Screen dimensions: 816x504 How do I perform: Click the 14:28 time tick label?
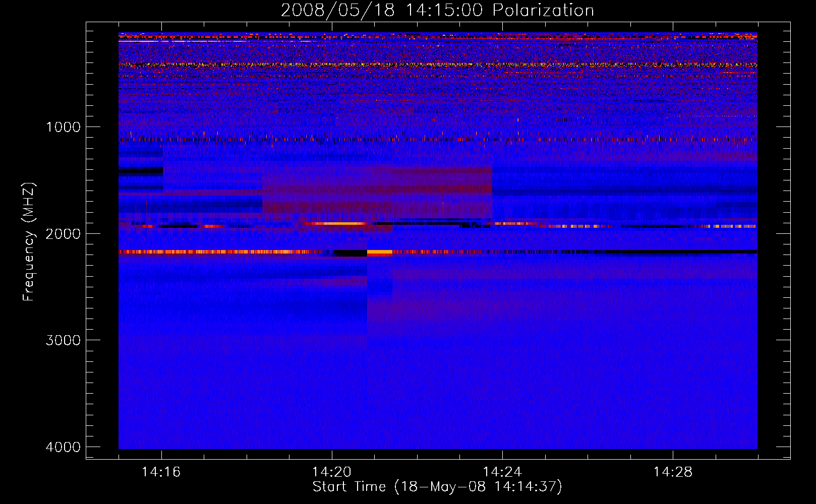[673, 472]
